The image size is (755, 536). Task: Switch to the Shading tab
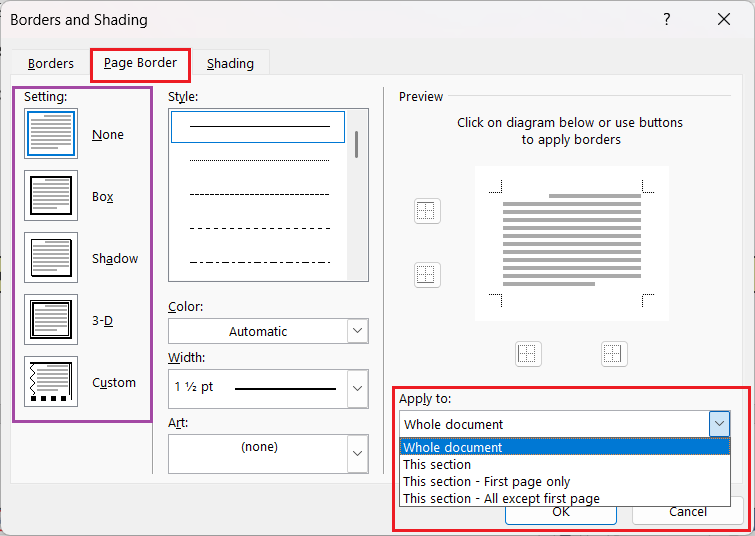pyautogui.click(x=230, y=63)
